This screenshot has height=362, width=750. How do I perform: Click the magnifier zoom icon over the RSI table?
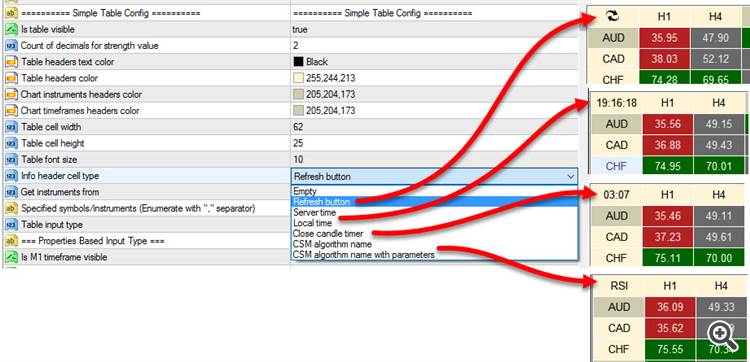point(722,335)
